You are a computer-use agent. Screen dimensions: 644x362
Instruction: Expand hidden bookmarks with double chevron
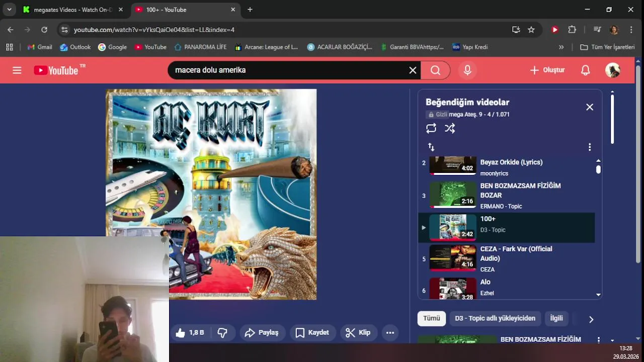pyautogui.click(x=561, y=47)
